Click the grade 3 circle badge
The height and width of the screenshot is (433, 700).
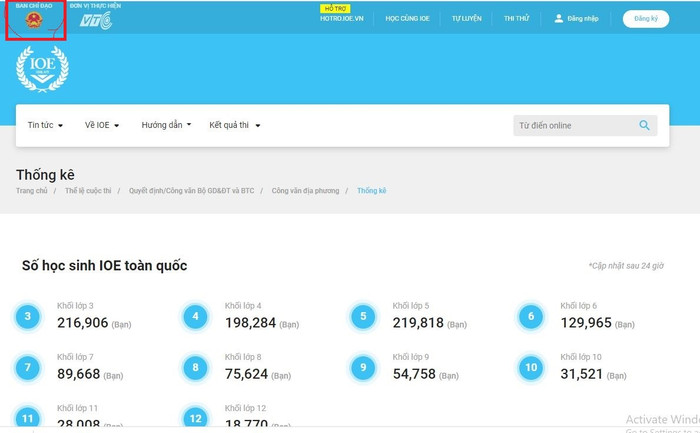click(x=27, y=317)
